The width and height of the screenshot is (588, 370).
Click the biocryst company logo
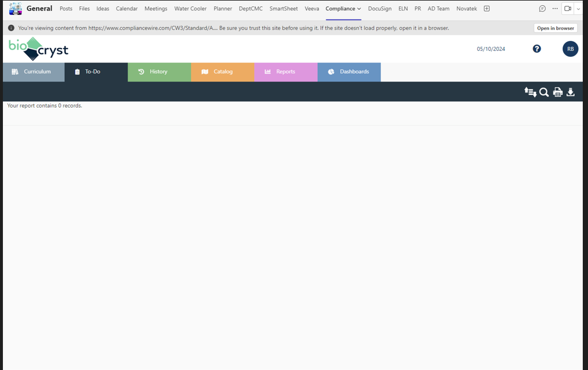pyautogui.click(x=38, y=49)
